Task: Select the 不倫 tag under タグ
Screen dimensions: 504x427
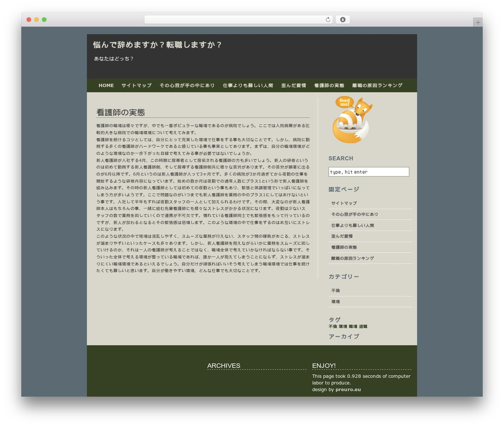Action: (x=333, y=327)
